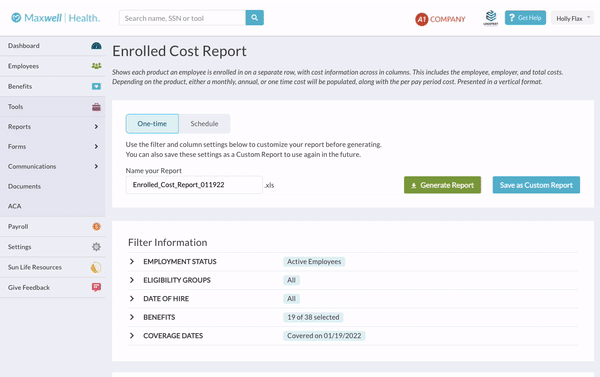Click the Generate Report button
This screenshot has height=377, width=600.
(x=442, y=185)
